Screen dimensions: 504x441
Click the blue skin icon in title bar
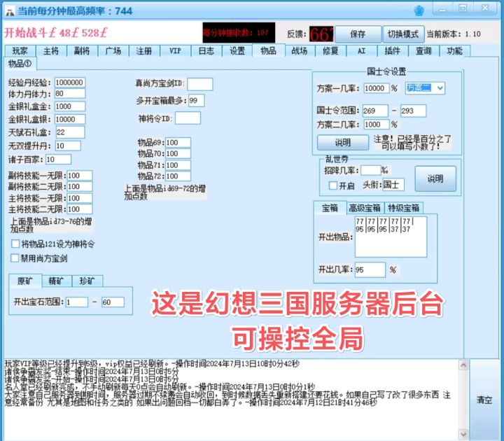click(419, 10)
